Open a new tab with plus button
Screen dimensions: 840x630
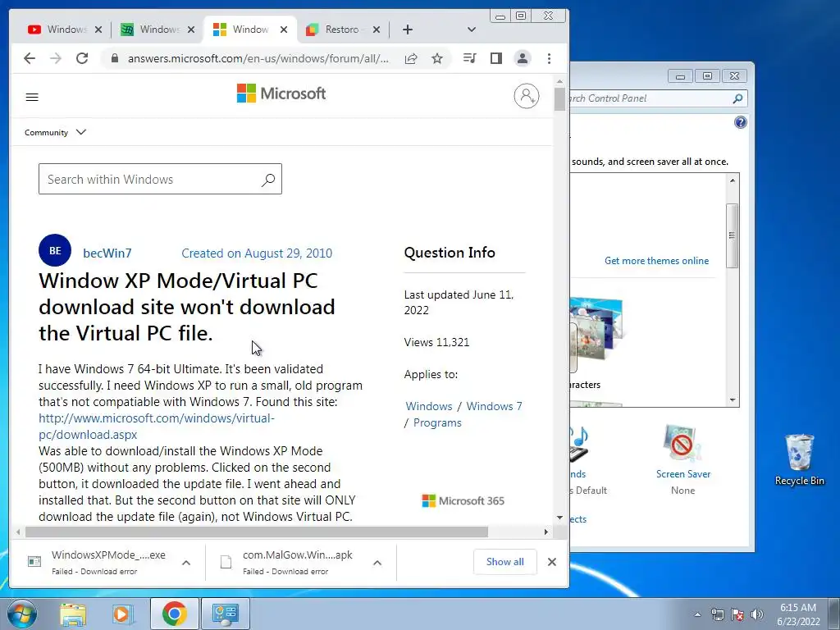point(408,30)
